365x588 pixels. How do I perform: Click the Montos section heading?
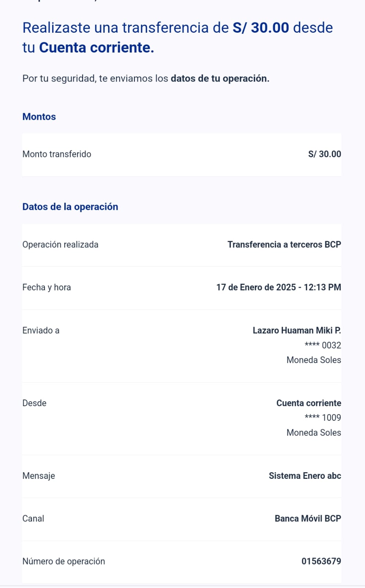39,117
